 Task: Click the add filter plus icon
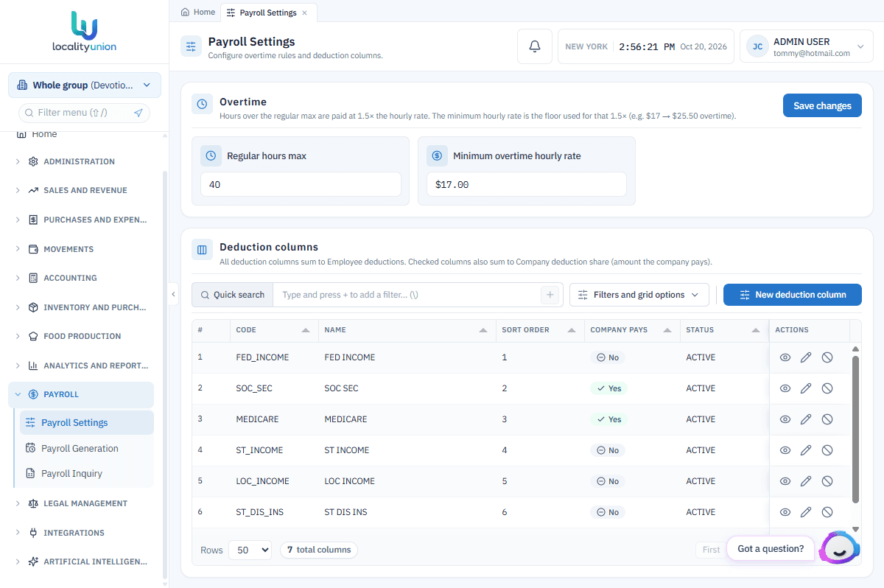(x=550, y=295)
